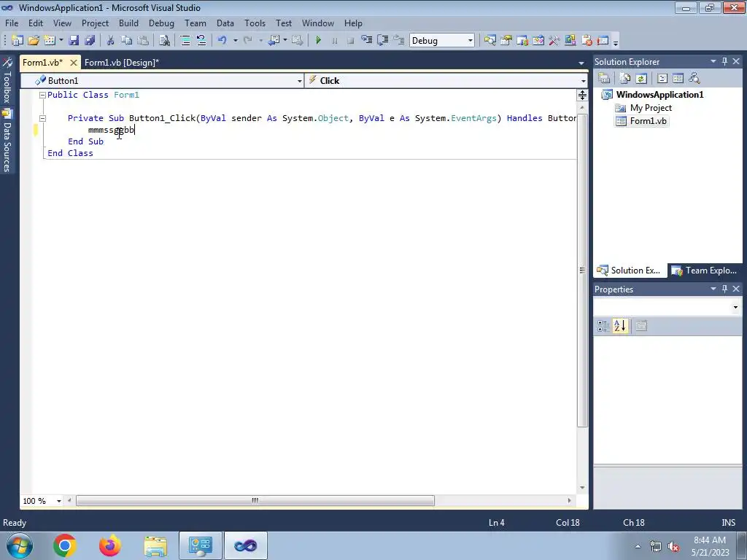Click Show All Files in Solution Explorer
The width and height of the screenshot is (747, 560).
tap(625, 78)
